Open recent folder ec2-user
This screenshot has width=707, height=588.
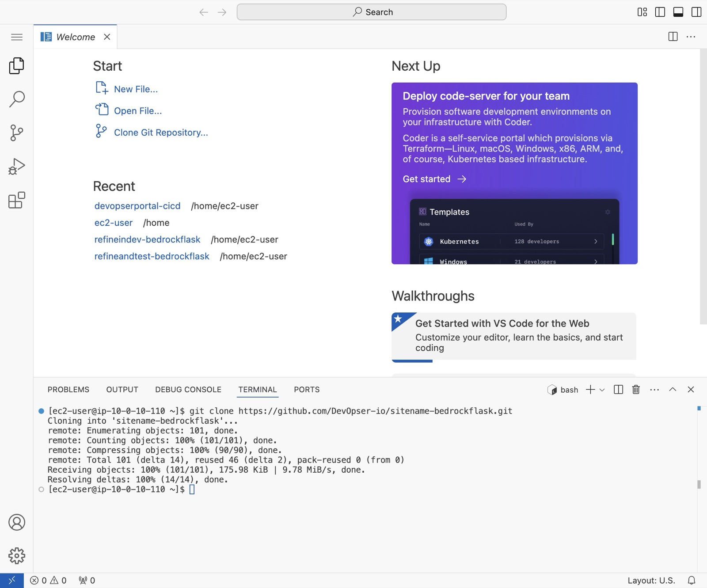pyautogui.click(x=114, y=223)
